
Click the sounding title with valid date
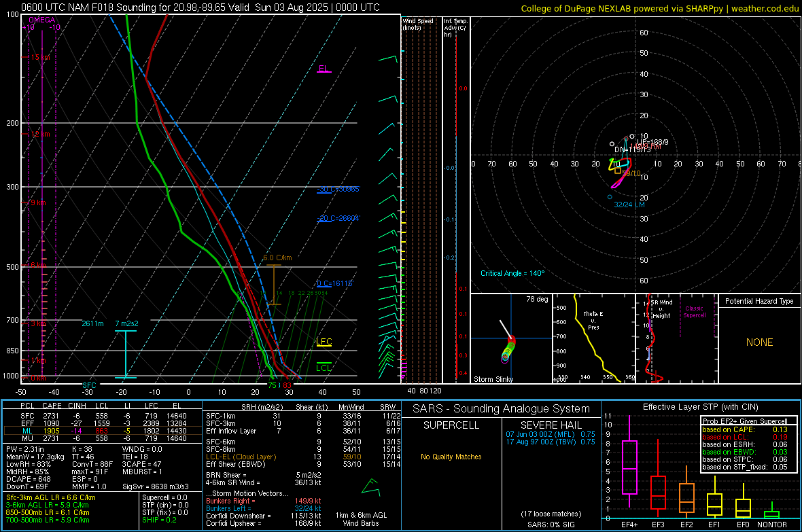pos(201,7)
